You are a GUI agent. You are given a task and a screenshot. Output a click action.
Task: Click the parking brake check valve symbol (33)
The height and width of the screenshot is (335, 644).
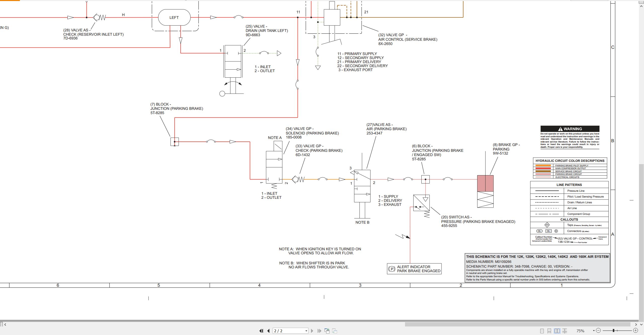298,179
